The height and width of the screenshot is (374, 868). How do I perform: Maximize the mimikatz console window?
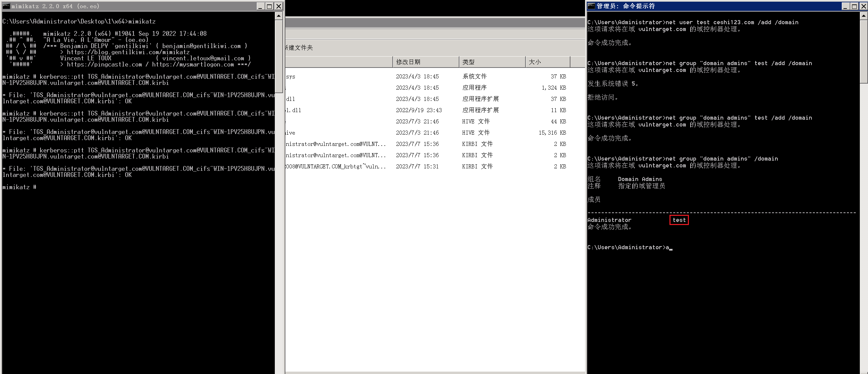(269, 6)
